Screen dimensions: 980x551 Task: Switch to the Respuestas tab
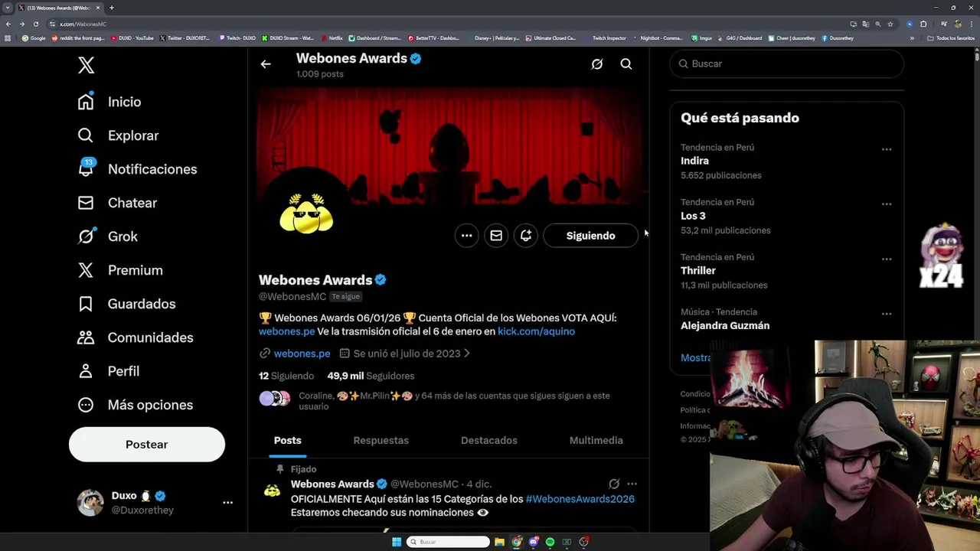[381, 440]
